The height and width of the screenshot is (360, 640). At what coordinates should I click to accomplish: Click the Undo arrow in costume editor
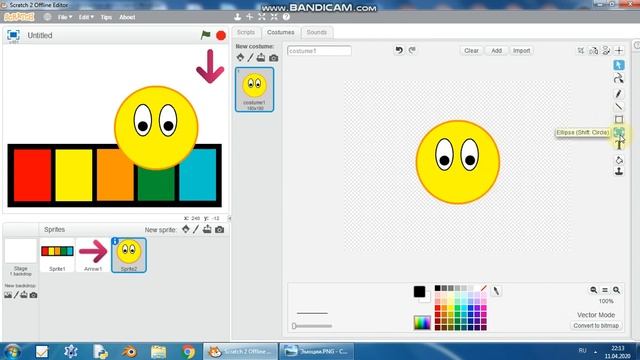399,50
